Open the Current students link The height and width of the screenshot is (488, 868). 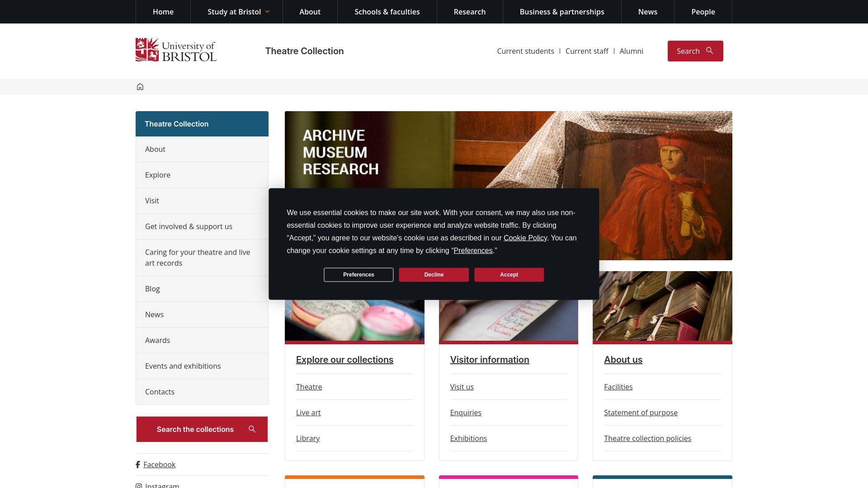coord(525,51)
